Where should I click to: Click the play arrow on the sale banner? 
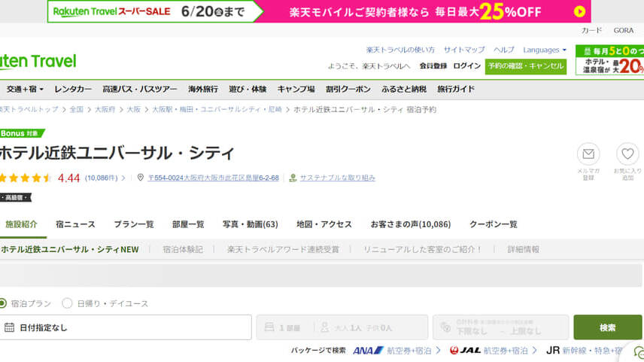[x=579, y=11]
